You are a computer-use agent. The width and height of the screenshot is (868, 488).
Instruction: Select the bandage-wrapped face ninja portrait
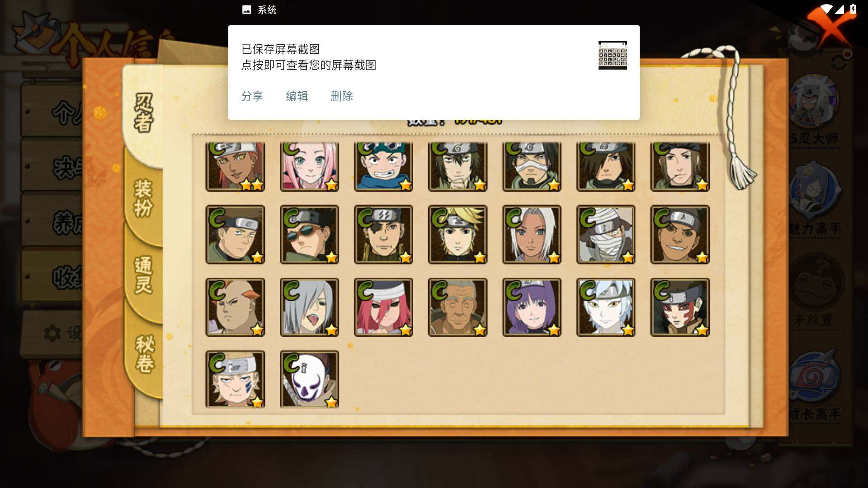[606, 235]
